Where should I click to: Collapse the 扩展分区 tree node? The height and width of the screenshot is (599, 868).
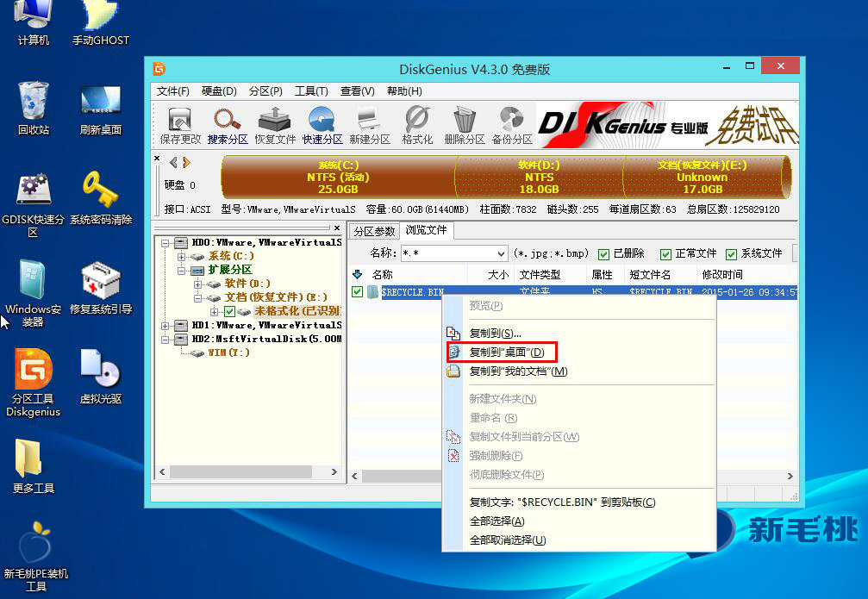point(182,271)
